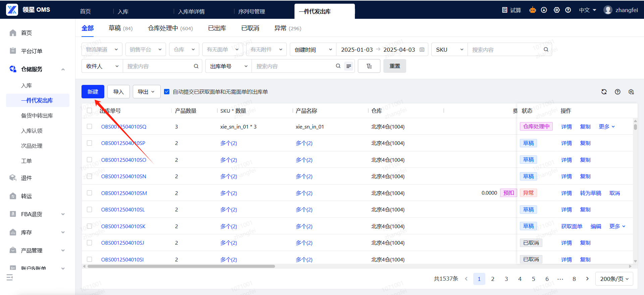Click the SKU search magnifier icon
The width and height of the screenshot is (644, 295).
tap(546, 50)
